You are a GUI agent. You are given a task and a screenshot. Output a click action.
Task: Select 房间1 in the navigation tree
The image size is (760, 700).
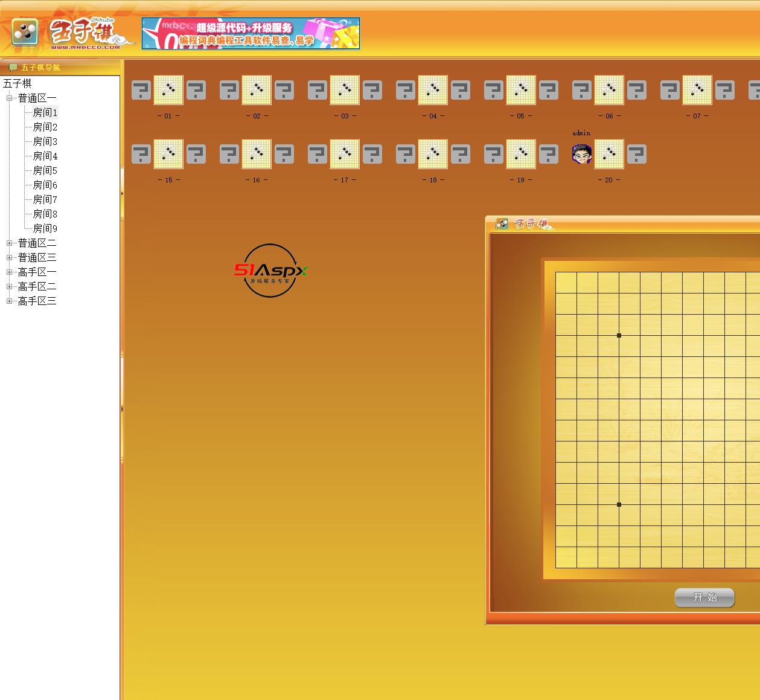coord(45,112)
